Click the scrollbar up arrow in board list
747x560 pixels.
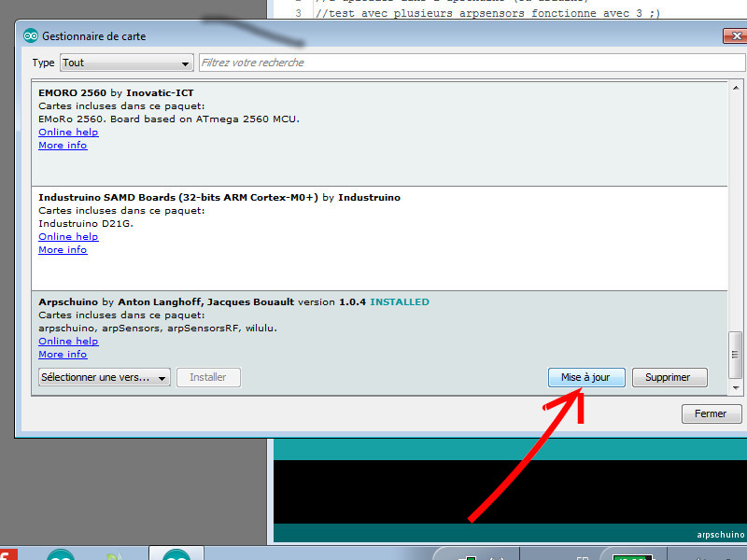[x=736, y=88]
